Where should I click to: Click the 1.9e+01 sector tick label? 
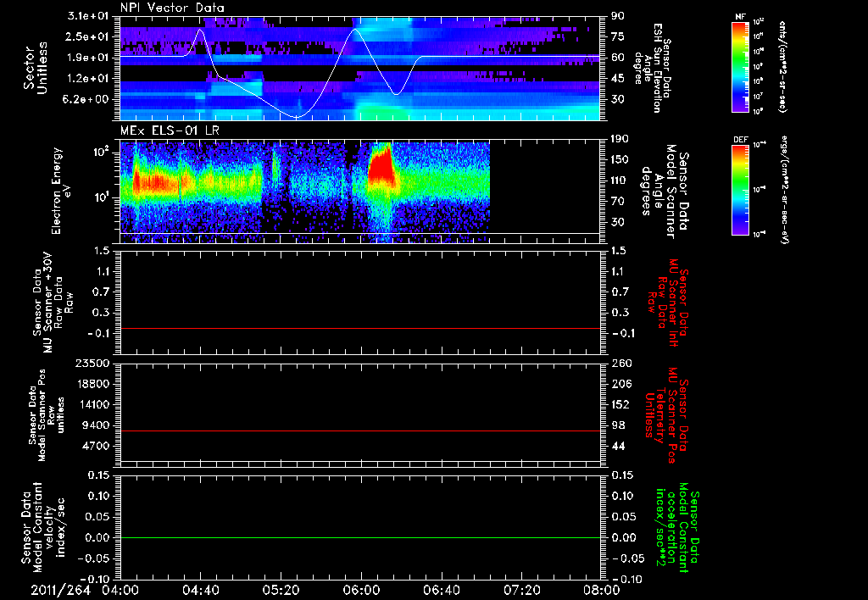pyautogui.click(x=88, y=58)
